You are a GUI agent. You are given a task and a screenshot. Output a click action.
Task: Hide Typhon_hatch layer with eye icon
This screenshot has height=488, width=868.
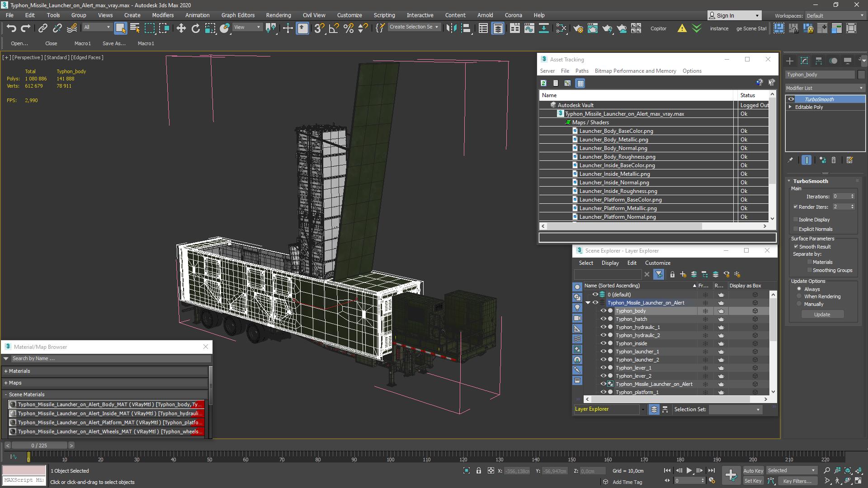(603, 319)
